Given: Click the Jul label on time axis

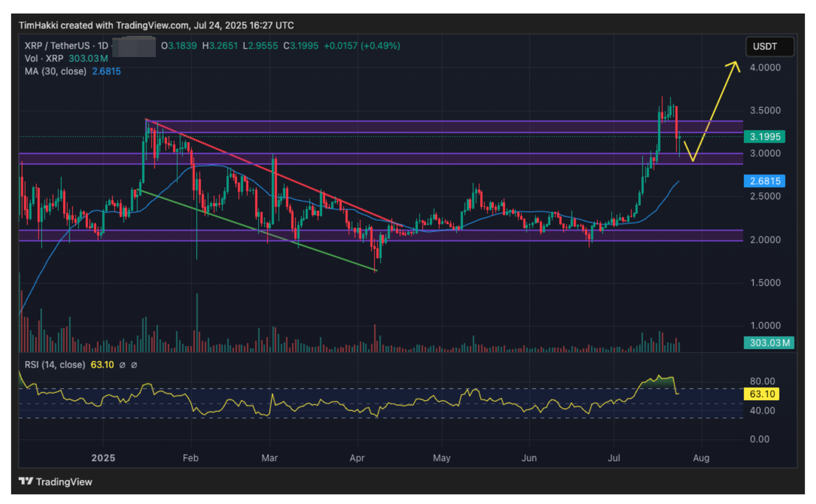Looking at the screenshot, I should [x=615, y=458].
